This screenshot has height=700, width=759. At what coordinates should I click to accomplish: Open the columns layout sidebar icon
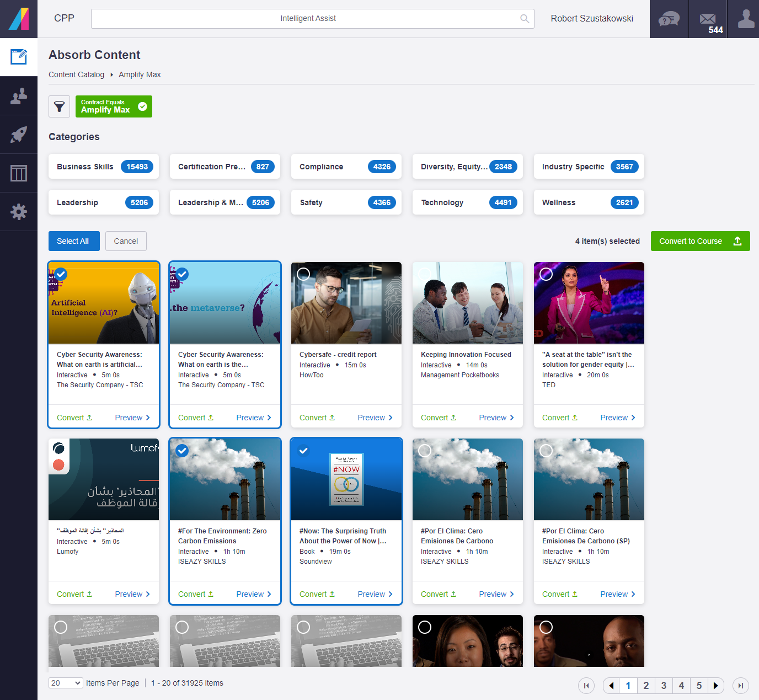coord(19,173)
